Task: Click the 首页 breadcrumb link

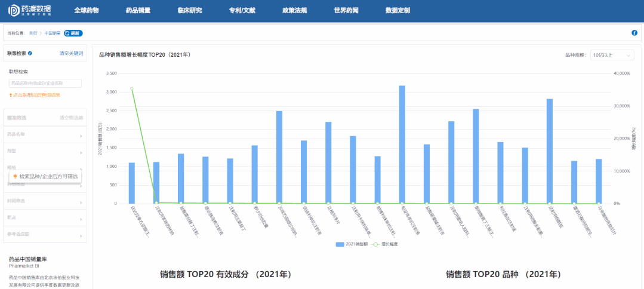Action: point(33,33)
